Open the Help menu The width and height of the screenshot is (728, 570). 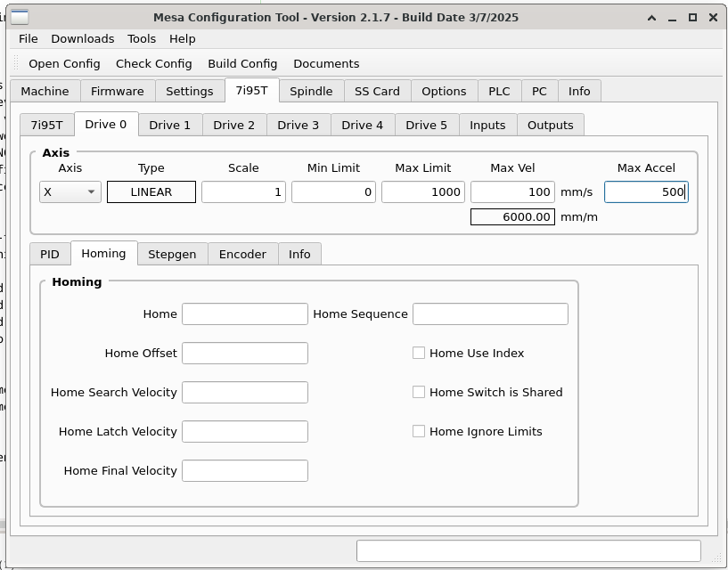[x=182, y=39]
